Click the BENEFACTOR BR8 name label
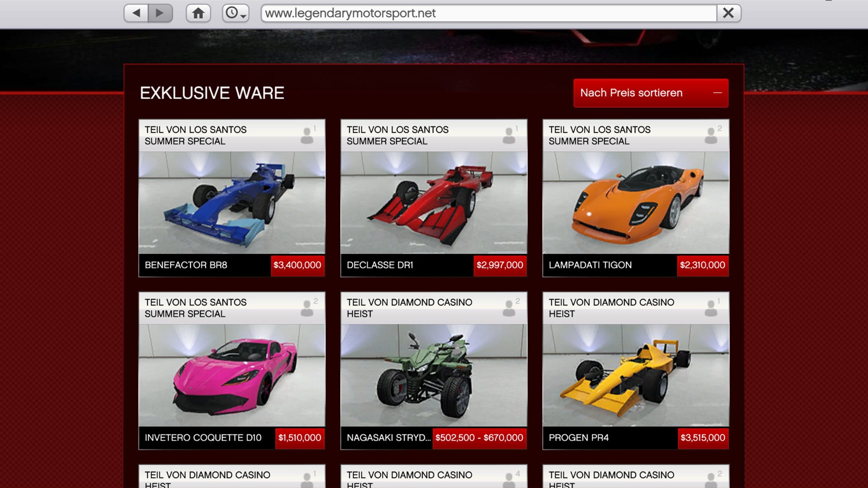This screenshot has height=488, width=868. (186, 265)
